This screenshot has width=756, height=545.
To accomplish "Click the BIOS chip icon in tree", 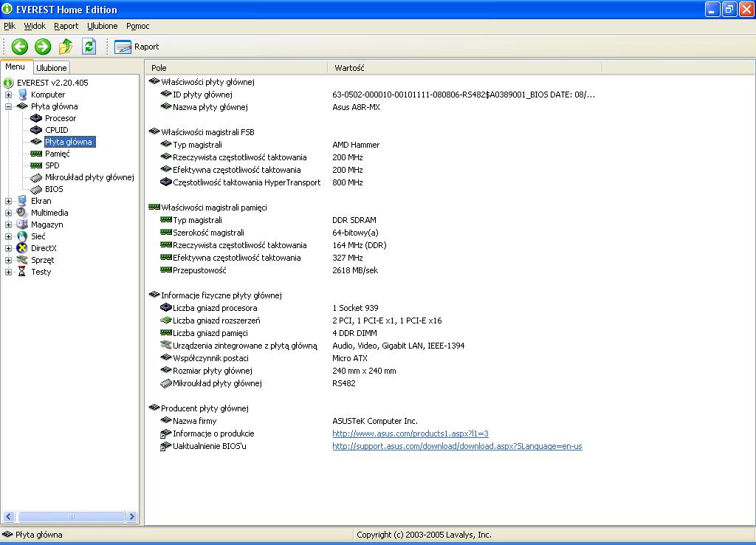I will pos(36,189).
